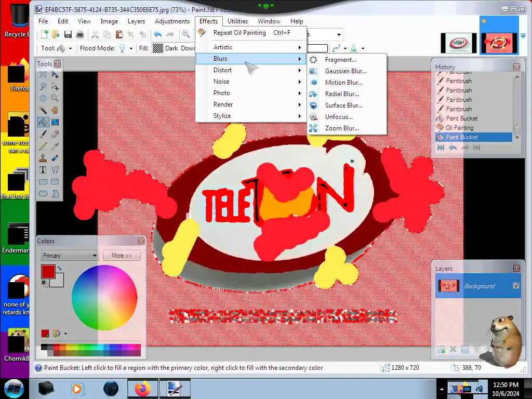Open the Primary color selector dropdown
The image size is (532, 399).
pyautogui.click(x=70, y=256)
